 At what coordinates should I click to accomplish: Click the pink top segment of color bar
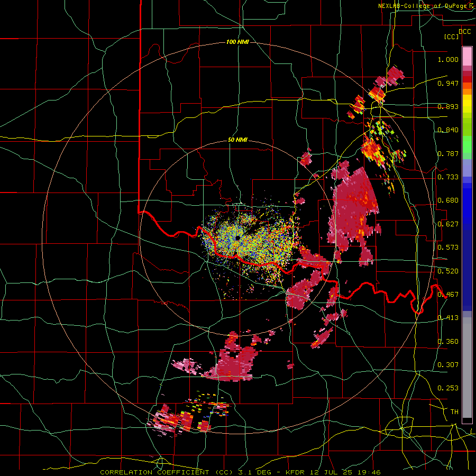pos(467,56)
